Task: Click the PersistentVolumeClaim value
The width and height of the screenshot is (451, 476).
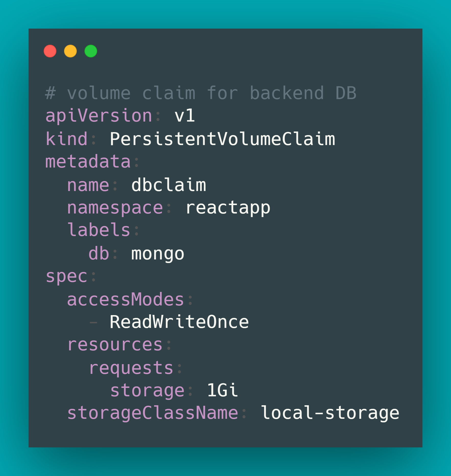Action: pyautogui.click(x=222, y=139)
